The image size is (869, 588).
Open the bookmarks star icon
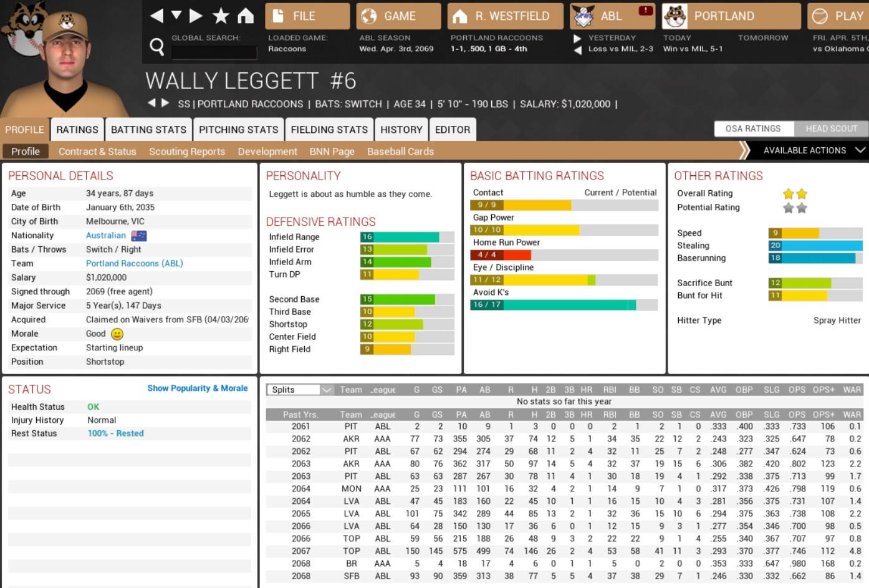[x=221, y=16]
